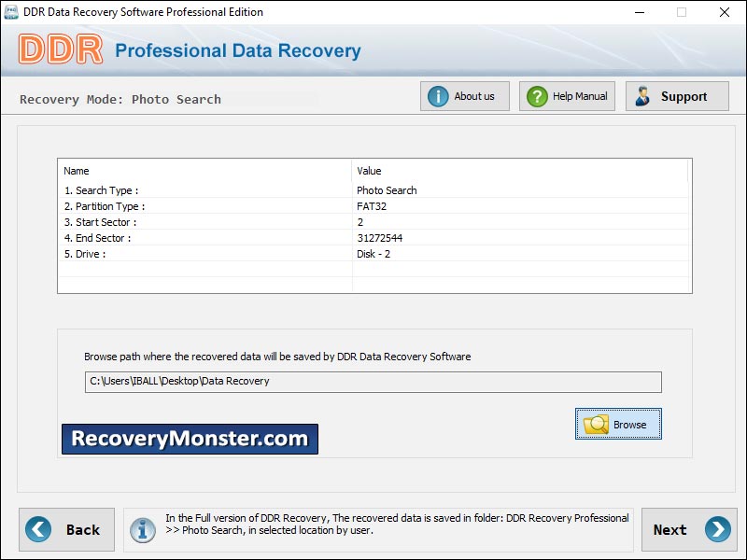Open Help Manual question mark icon

537,96
